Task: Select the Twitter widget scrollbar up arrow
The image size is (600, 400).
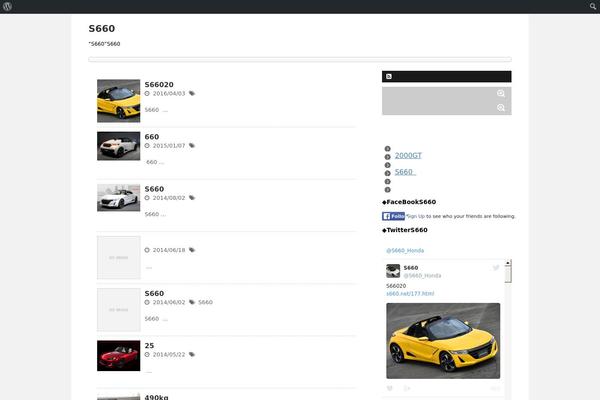Action: click(508, 263)
